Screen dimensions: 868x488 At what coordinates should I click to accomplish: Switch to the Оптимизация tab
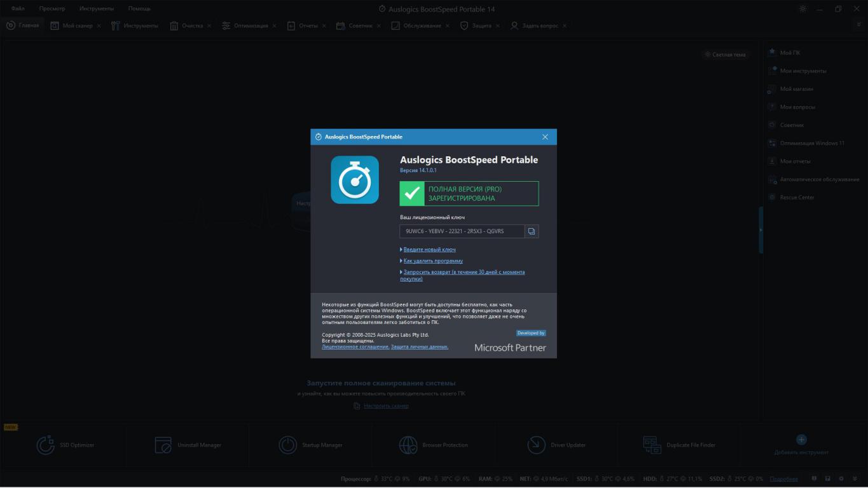pyautogui.click(x=251, y=26)
